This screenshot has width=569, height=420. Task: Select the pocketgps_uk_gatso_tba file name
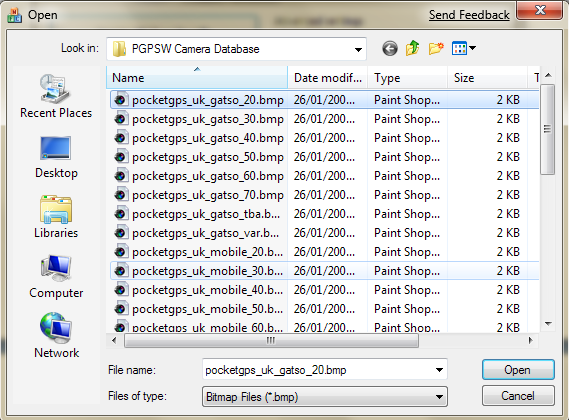pos(206,214)
